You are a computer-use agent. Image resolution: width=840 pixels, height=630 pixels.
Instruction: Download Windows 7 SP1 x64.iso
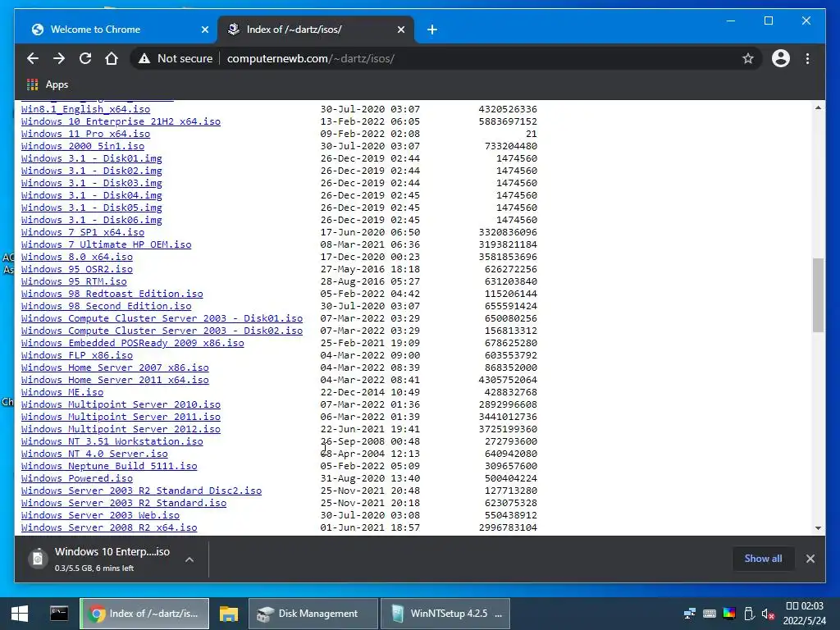click(x=83, y=232)
